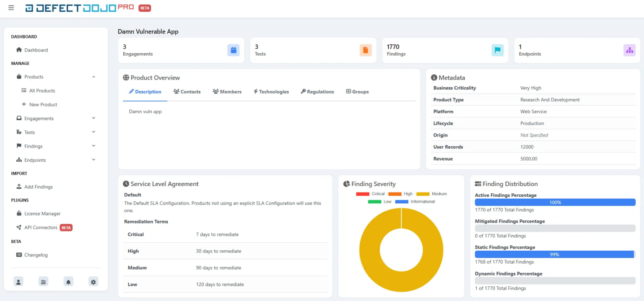Open API Connectors beta plugin
The height and width of the screenshot is (301, 644).
tap(41, 227)
